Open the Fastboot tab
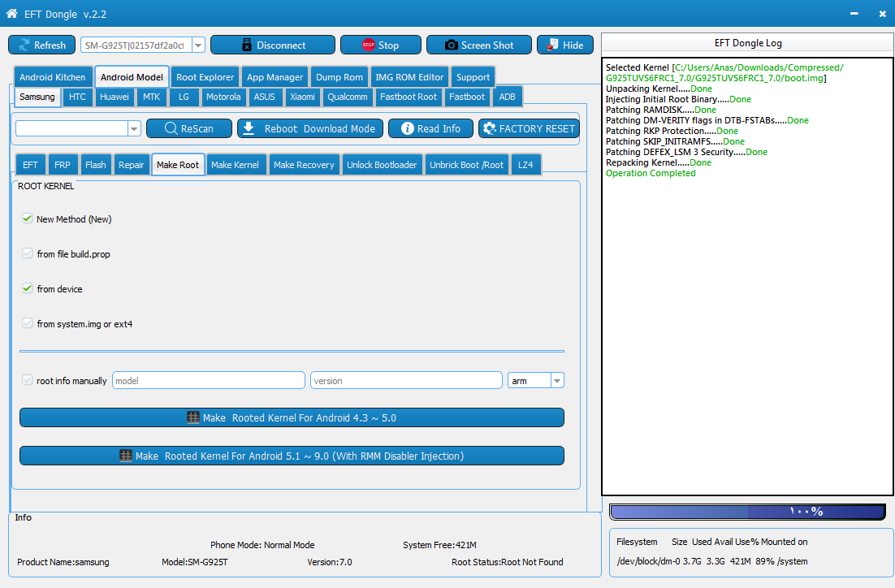 click(x=466, y=97)
